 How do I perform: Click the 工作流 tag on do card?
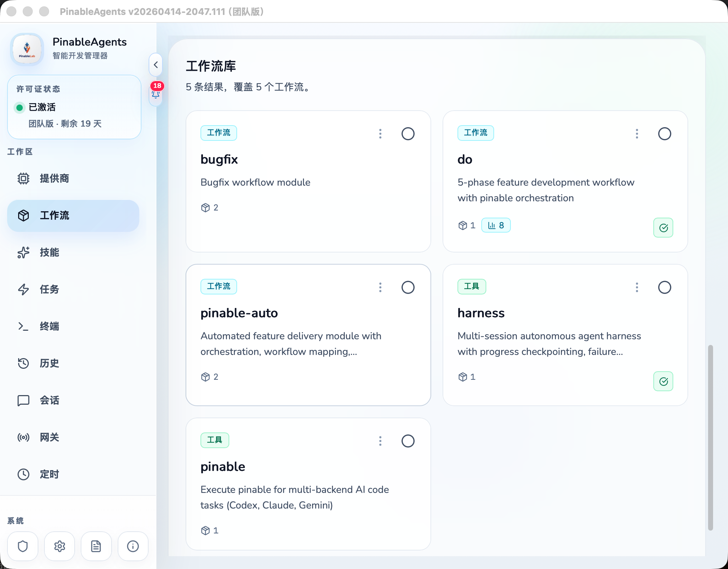[x=476, y=133]
